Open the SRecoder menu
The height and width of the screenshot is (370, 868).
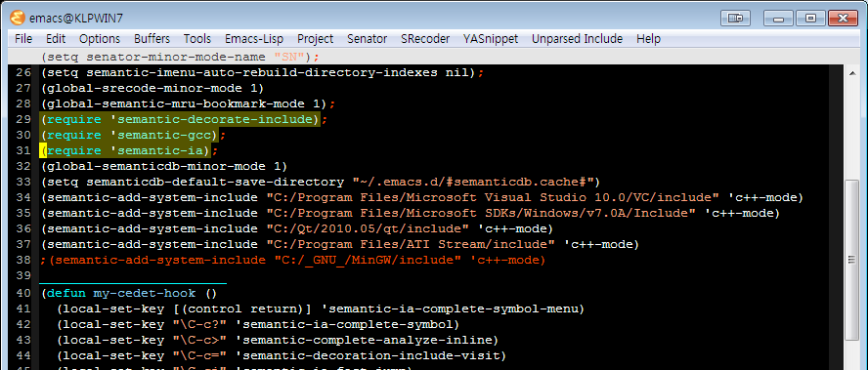(425, 39)
